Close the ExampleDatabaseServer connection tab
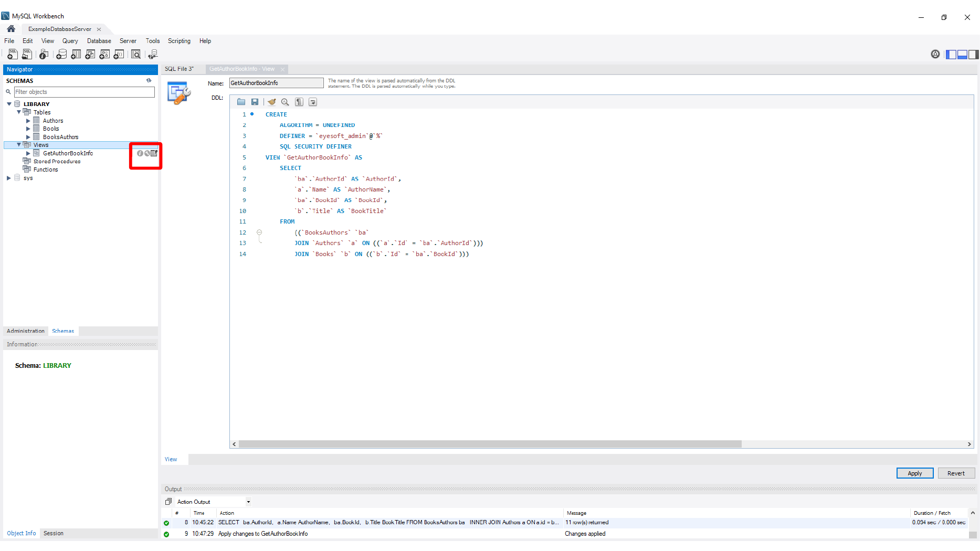 [x=99, y=29]
